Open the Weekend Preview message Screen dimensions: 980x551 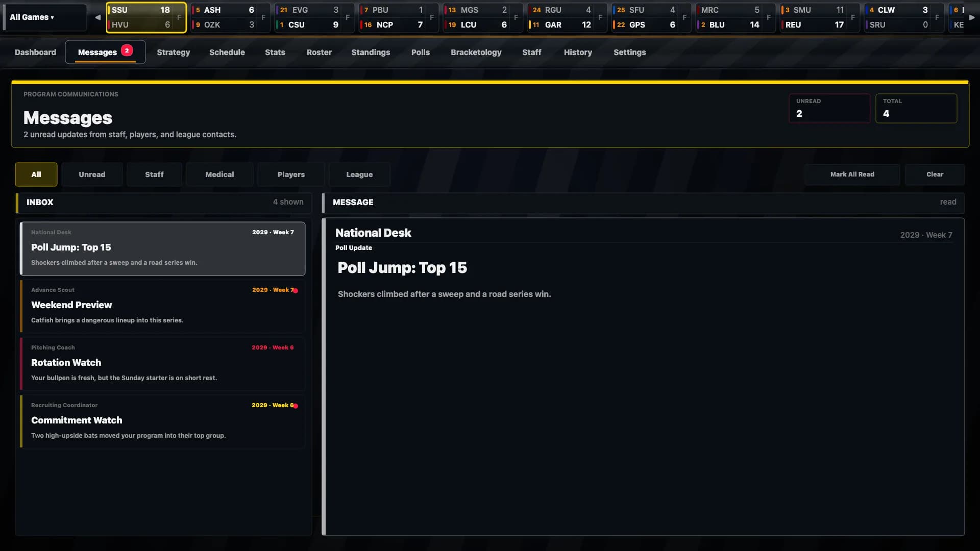click(x=162, y=306)
